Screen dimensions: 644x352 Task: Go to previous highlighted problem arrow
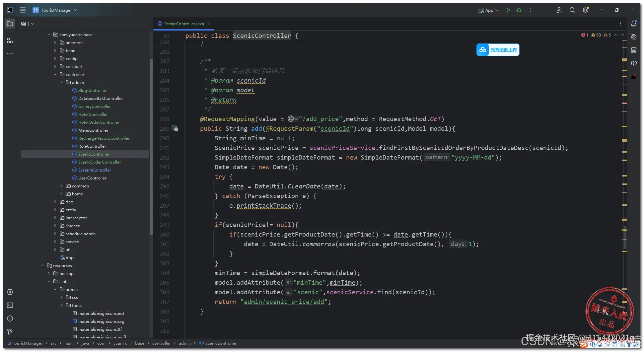coord(616,35)
